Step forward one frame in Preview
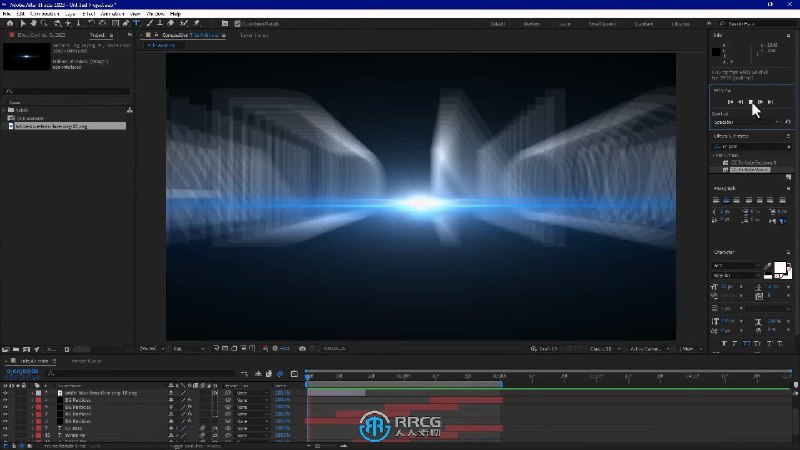Viewport: 800px width, 450px height. 760,102
